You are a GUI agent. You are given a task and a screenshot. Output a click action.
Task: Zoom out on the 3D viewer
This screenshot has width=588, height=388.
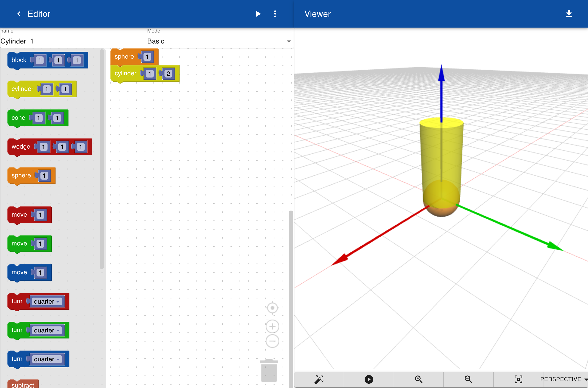point(468,379)
